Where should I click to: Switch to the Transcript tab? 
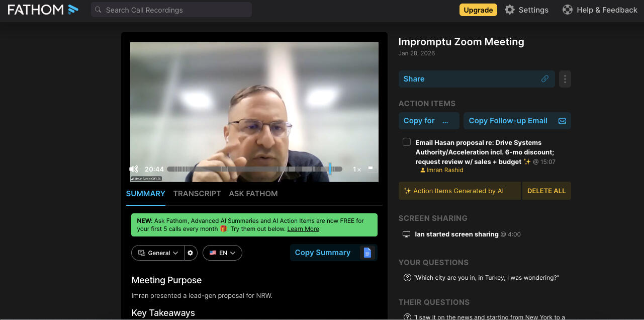pyautogui.click(x=197, y=194)
